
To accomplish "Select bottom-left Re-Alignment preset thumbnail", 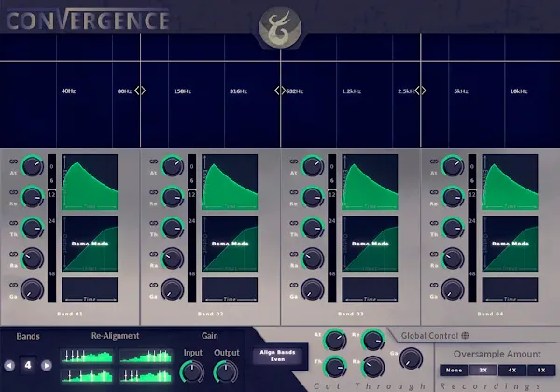I will tap(87, 375).
